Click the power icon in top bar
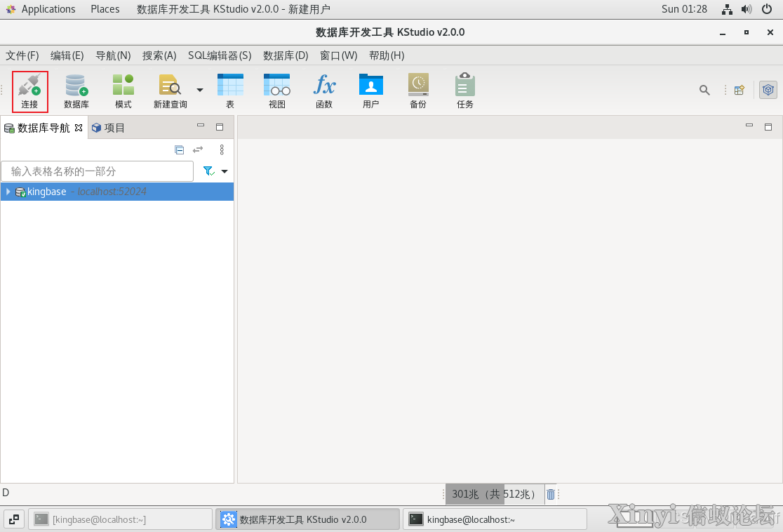783x532 pixels. (767, 9)
